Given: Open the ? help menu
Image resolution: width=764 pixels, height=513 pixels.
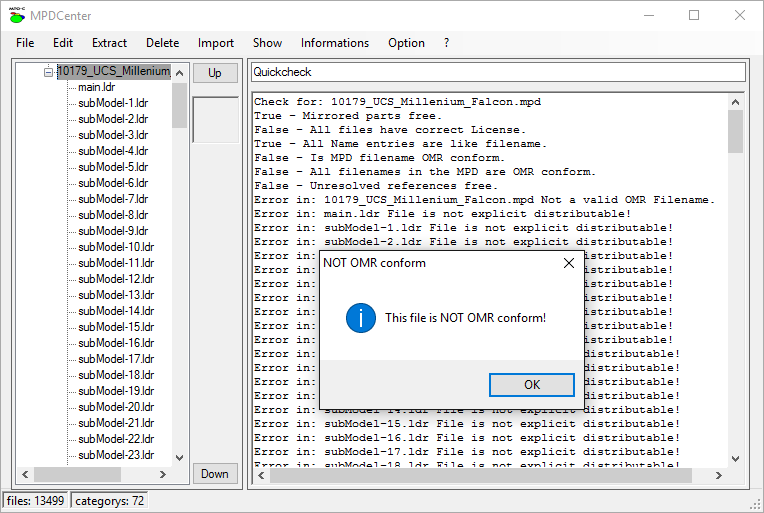Looking at the screenshot, I should (x=446, y=43).
